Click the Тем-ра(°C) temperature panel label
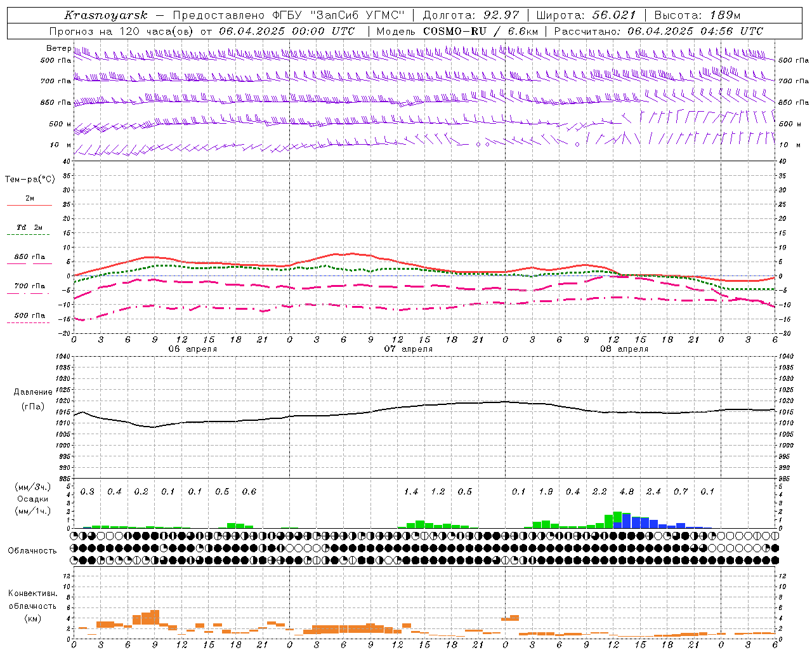The height and width of the screenshot is (650, 812). click(30, 180)
